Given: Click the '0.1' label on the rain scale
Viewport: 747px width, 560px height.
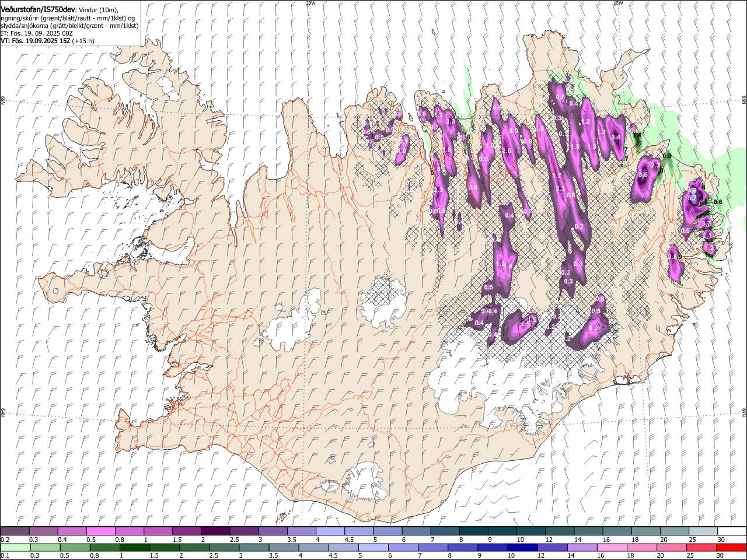Looking at the screenshot, I should 4,555.
